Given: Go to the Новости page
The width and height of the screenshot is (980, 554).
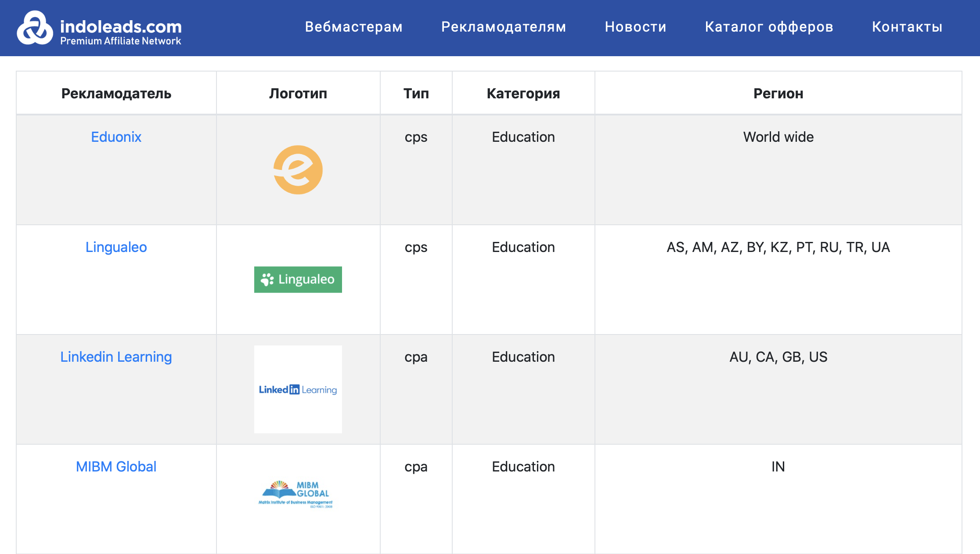Looking at the screenshot, I should (x=635, y=27).
